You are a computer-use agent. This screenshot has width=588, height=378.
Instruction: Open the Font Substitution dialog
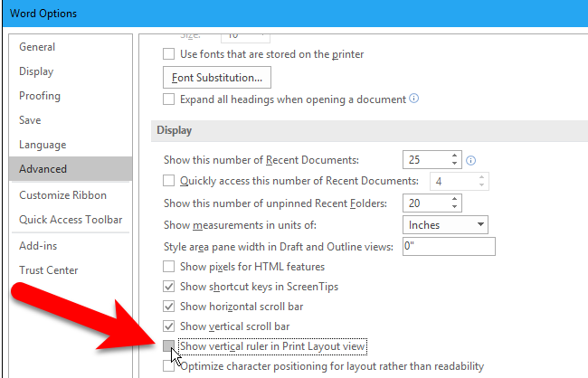217,77
